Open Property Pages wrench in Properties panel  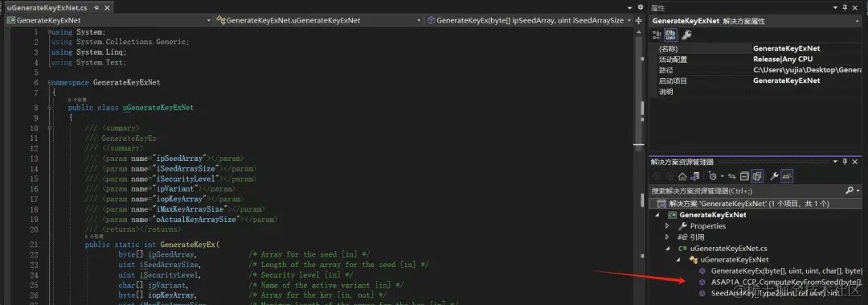686,35
